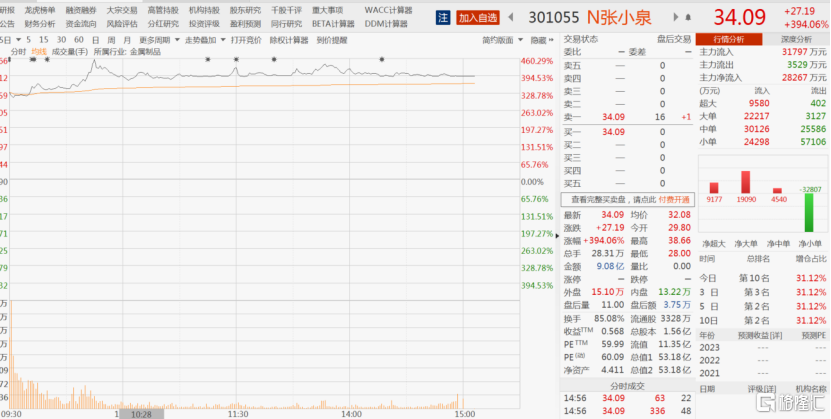Click the 盘后交易 after-hours label
The height and width of the screenshot is (419, 831).
[674, 39]
